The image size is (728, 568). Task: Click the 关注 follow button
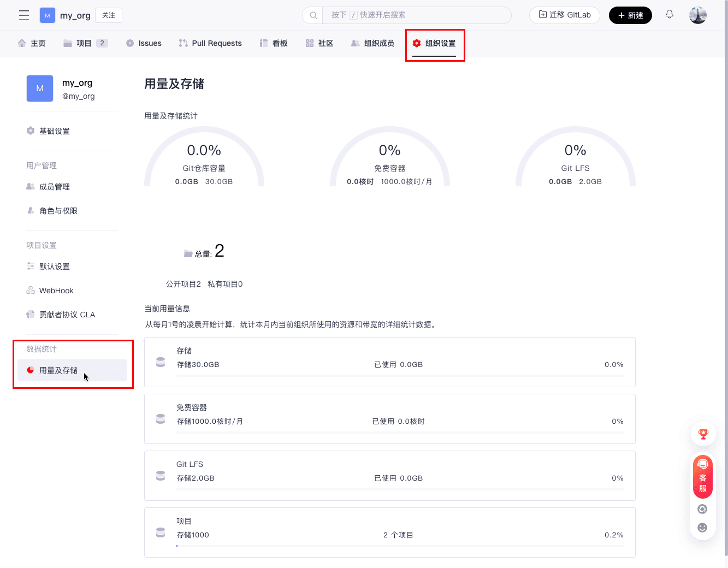point(109,15)
